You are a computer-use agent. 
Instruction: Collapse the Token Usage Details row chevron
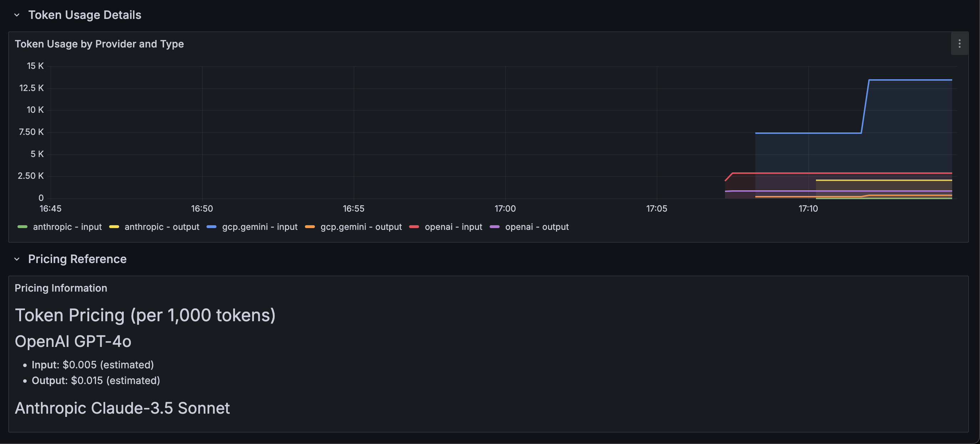click(x=17, y=15)
